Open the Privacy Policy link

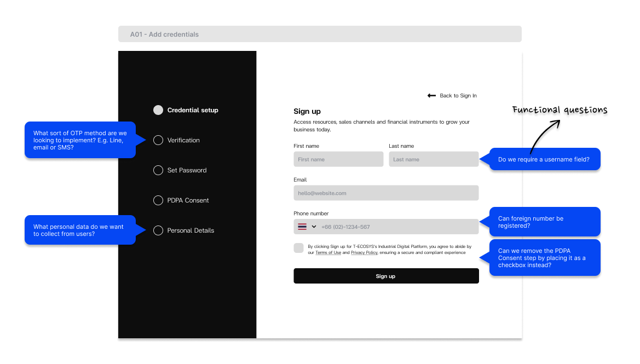[364, 253]
